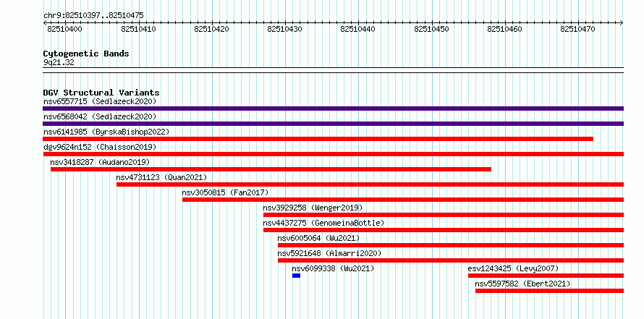Screen dimensions: 644x319
Task: Open dgv9624n152 (Chaisson2019) variant label
Action: (100, 147)
